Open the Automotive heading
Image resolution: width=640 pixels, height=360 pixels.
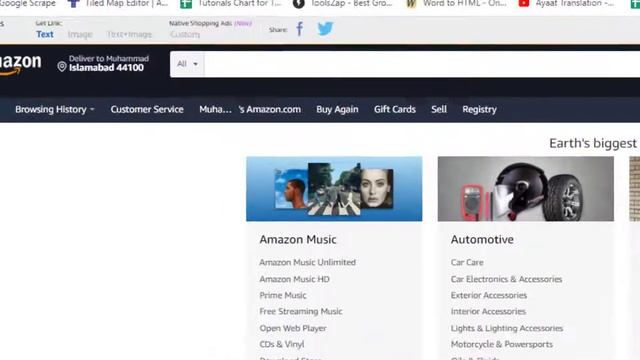coord(482,240)
